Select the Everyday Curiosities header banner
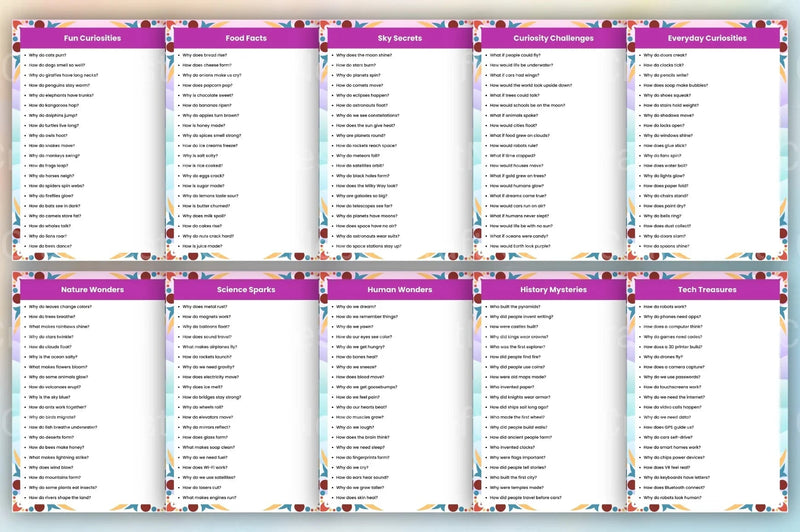The width and height of the screenshot is (800, 532). [707, 38]
